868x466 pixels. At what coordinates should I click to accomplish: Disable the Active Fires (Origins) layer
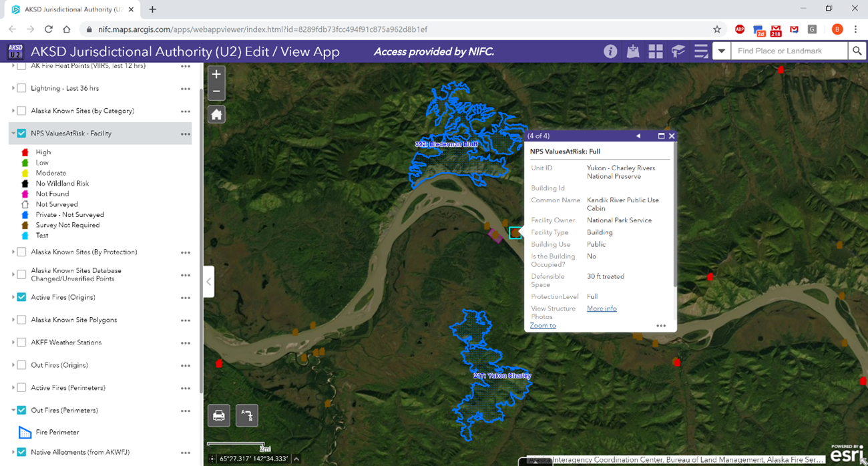(x=20, y=297)
